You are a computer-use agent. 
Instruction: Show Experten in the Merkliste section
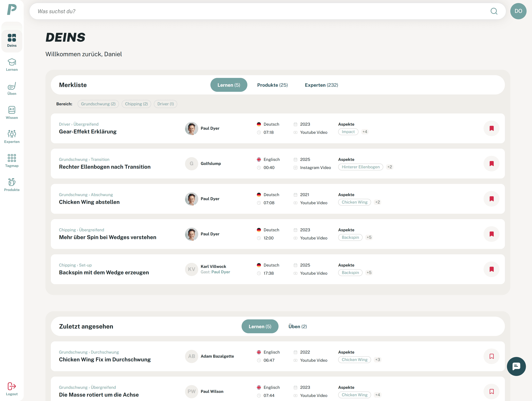coord(321,85)
